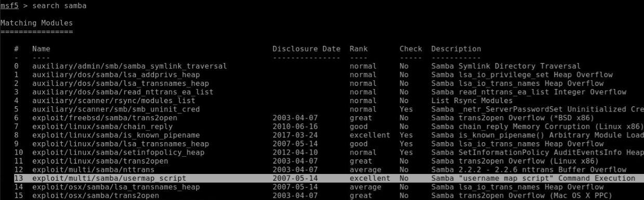
Task: Click 'excellent' rank in usermap_script row
Action: (371, 178)
